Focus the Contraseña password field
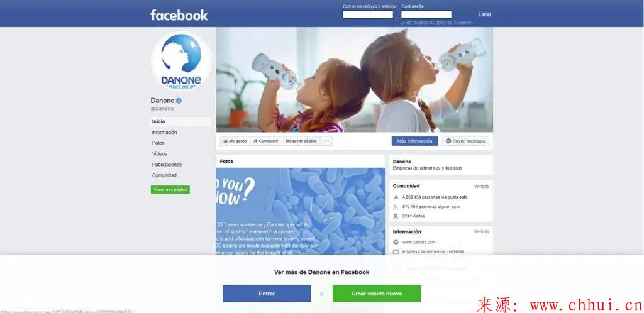644x313 pixels. point(426,14)
